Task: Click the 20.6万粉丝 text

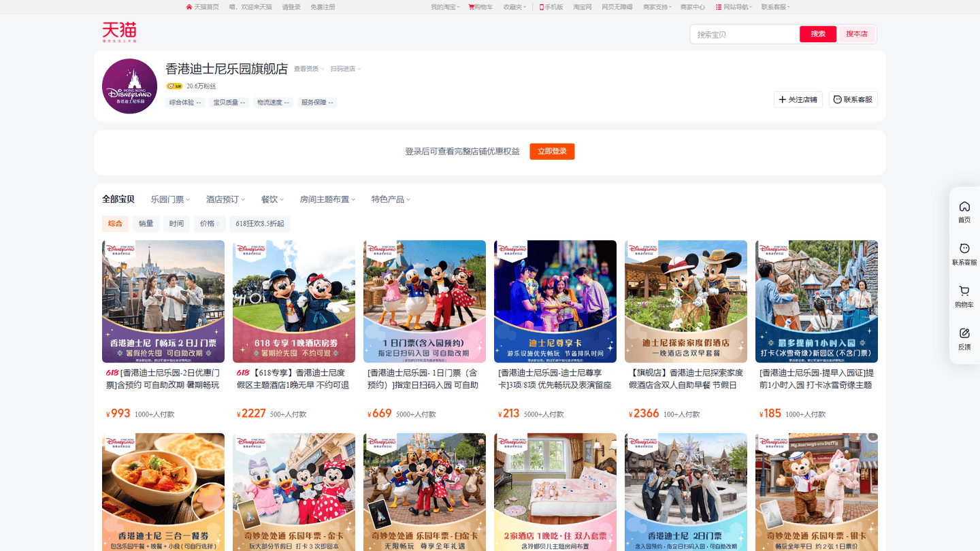Action: [201, 86]
